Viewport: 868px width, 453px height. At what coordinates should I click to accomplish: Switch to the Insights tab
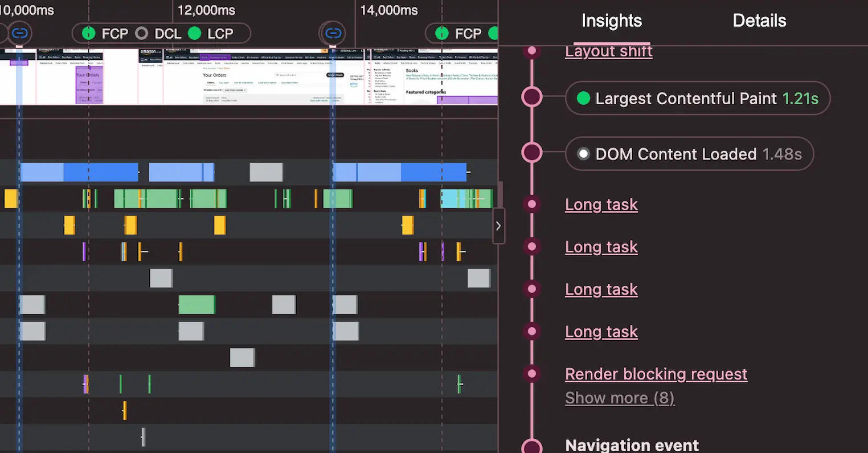click(x=611, y=21)
